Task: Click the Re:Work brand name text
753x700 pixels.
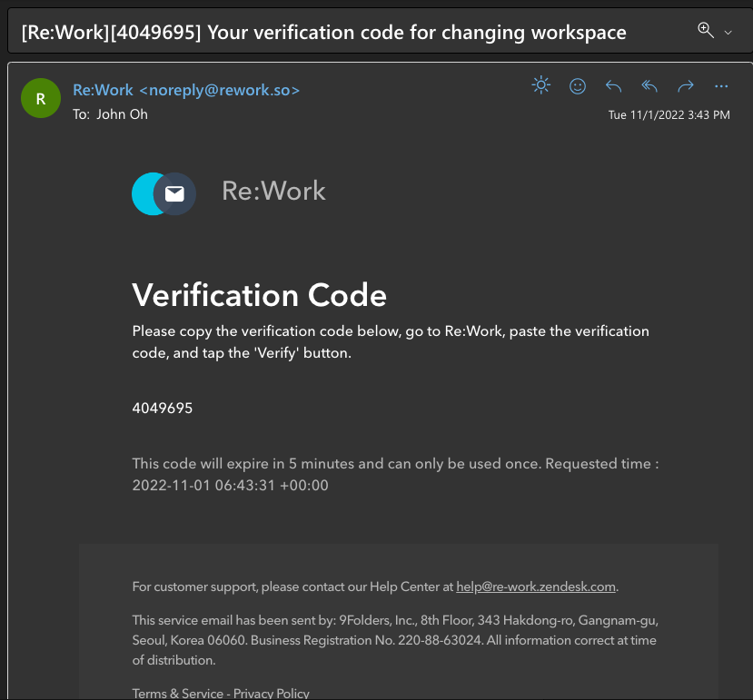Action: click(273, 191)
